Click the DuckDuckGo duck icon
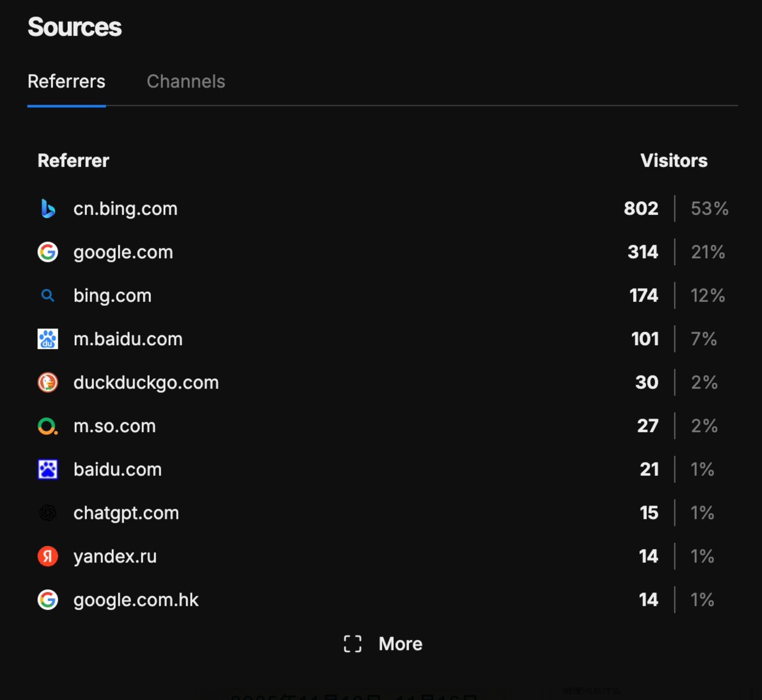Image resolution: width=762 pixels, height=700 pixels. pos(48,382)
